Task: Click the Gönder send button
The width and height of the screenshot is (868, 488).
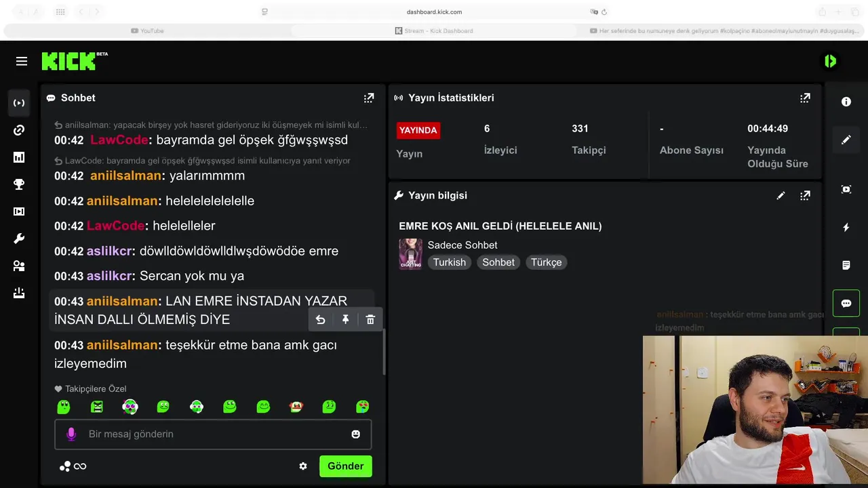Action: pos(346,466)
